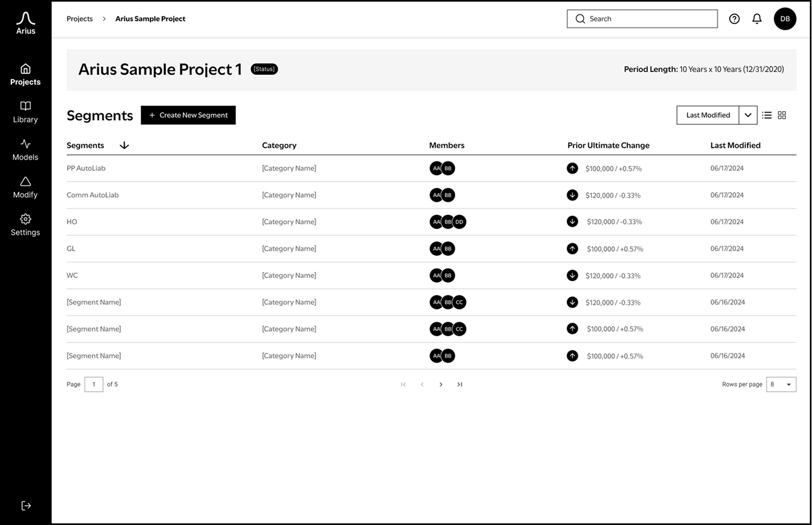Click the Projects breadcrumb link

[x=80, y=18]
